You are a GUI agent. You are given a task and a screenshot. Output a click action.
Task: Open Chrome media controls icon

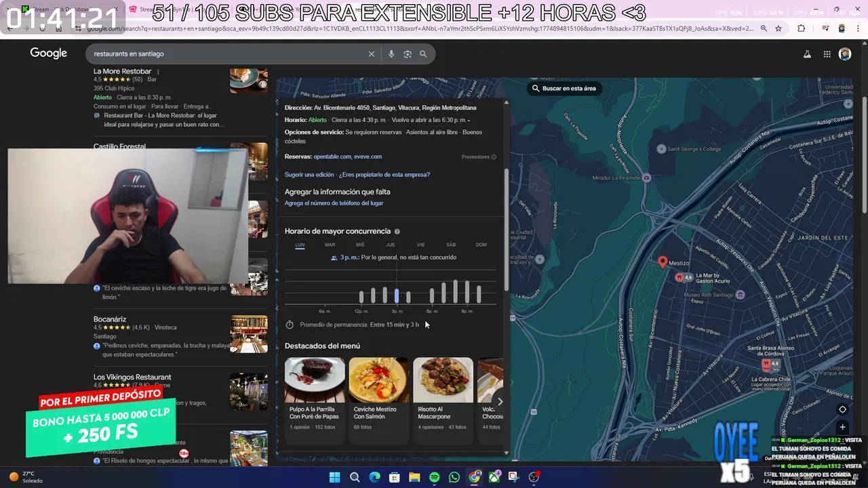825,28
